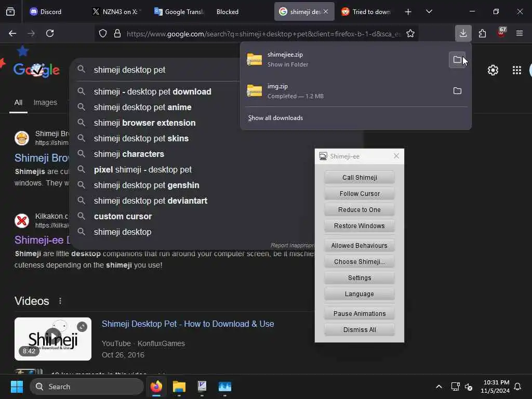Open Windows Start menu
Viewport: 532px width, 399px height.
pos(17,387)
